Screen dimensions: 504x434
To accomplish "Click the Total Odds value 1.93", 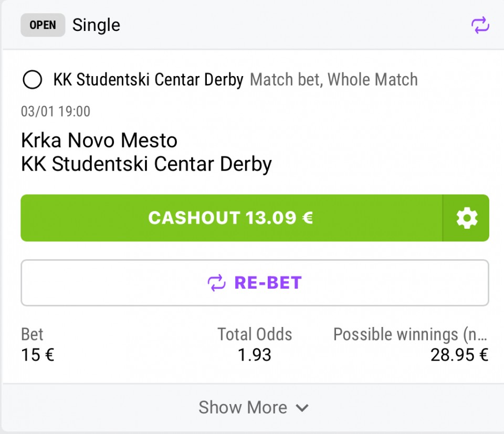I will point(255,355).
